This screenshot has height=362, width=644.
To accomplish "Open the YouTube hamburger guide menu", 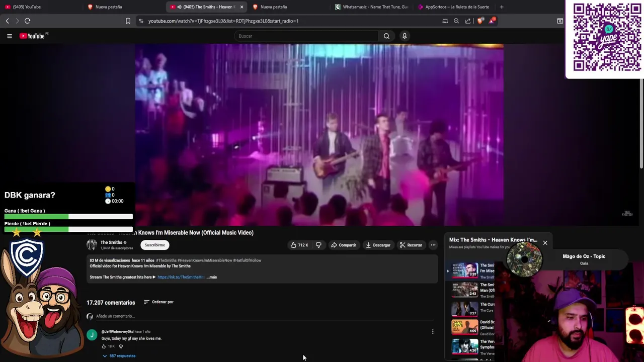I will (x=9, y=36).
